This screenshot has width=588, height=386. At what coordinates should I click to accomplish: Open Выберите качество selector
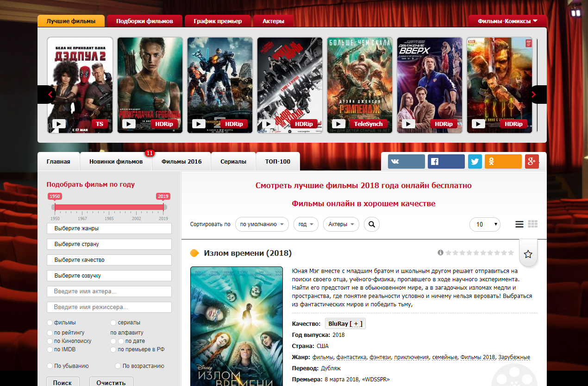coord(109,260)
